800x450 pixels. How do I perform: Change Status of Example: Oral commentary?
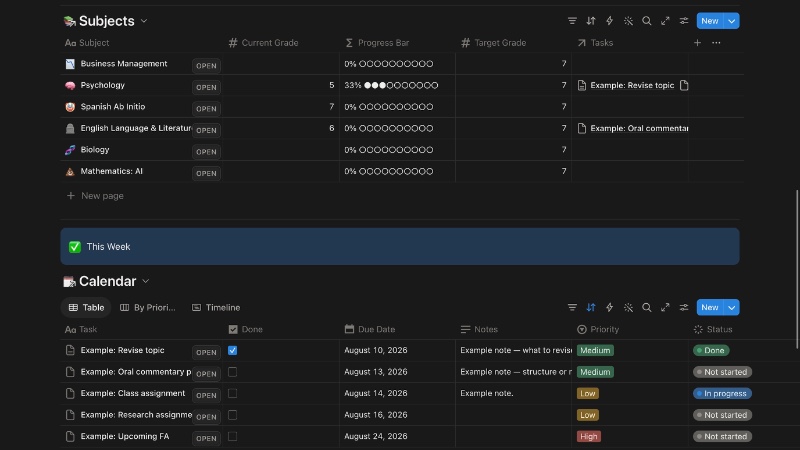click(722, 372)
